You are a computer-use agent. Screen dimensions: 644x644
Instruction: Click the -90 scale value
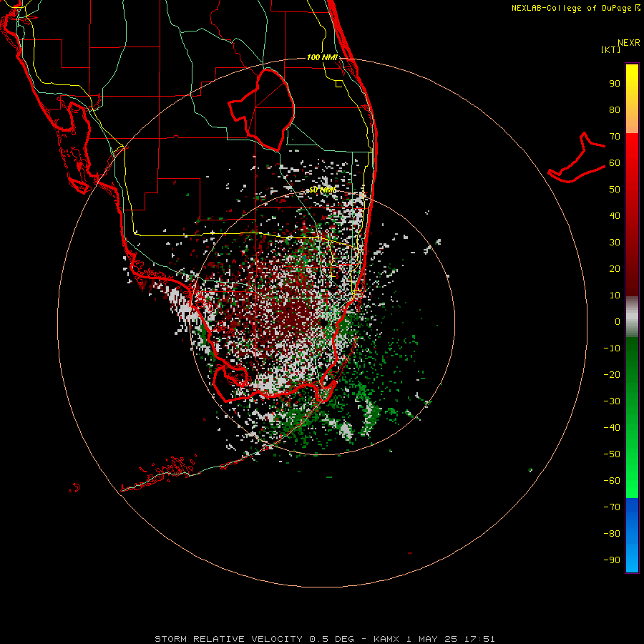tap(612, 560)
